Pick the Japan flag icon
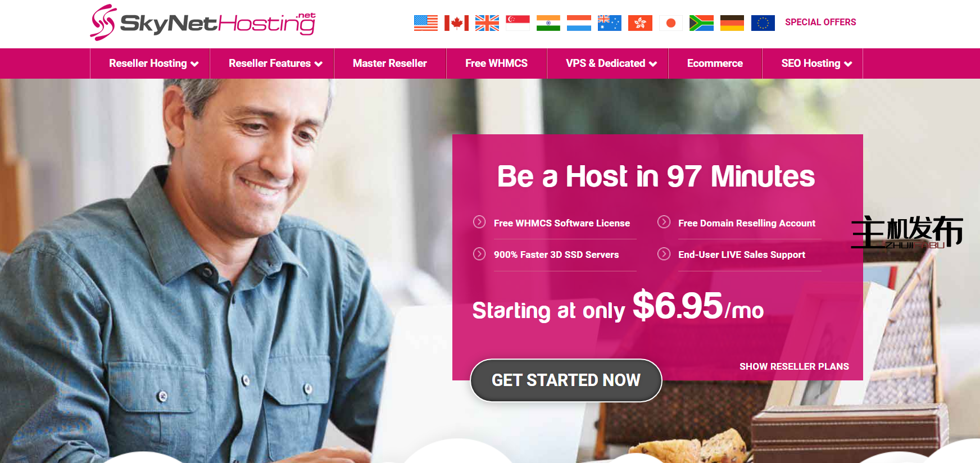Viewport: 980px width, 463px height. pyautogui.click(x=671, y=23)
